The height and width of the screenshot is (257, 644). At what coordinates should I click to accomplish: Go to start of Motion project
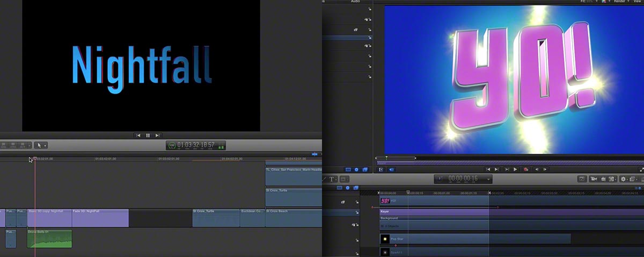(488, 169)
